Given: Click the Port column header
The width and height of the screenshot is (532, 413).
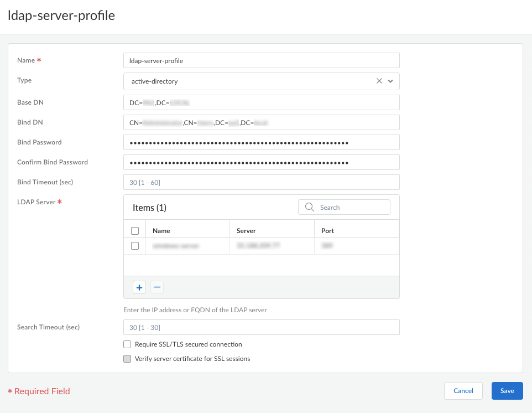Looking at the screenshot, I should point(328,231).
